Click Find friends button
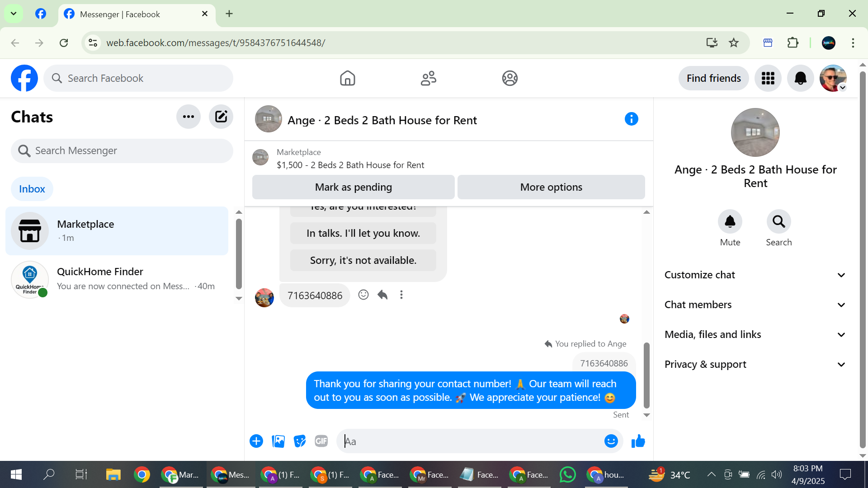868x488 pixels. pos(713,78)
